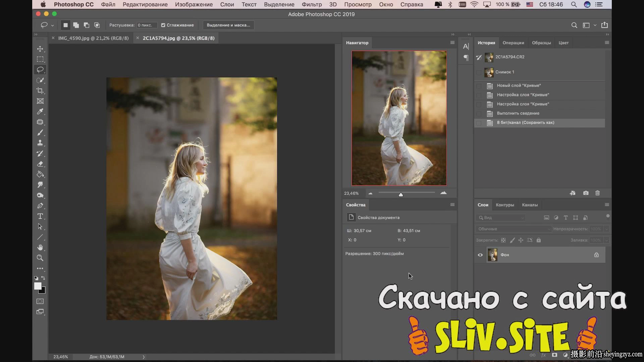Uncheck the Сглаживание checkbox
Image resolution: width=644 pixels, height=362 pixels.
pos(163,25)
